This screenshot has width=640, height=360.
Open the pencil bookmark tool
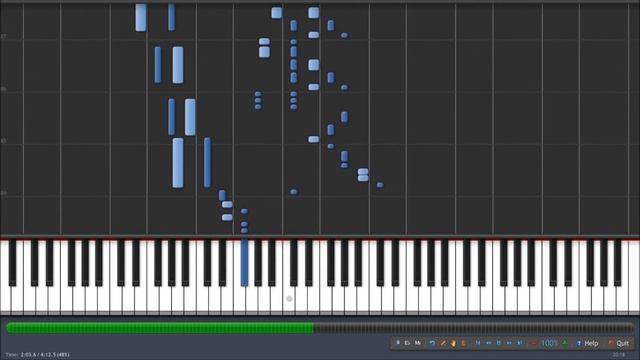[x=443, y=343]
